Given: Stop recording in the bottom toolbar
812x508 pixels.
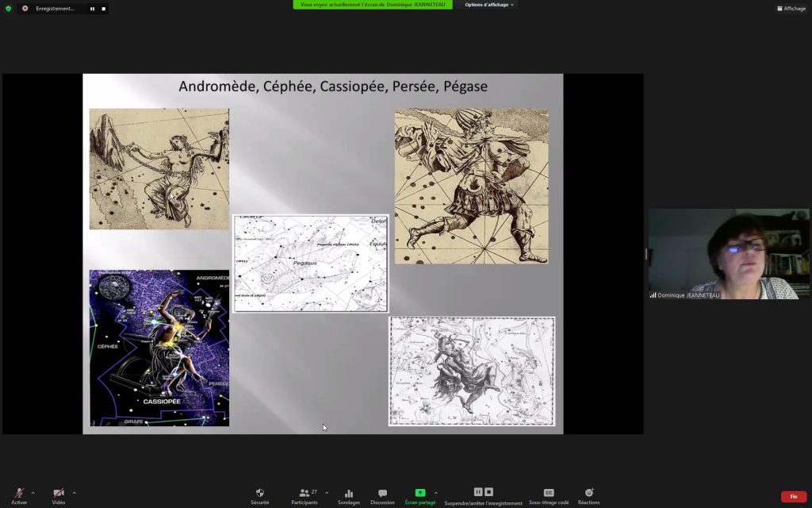Looking at the screenshot, I should 488,492.
